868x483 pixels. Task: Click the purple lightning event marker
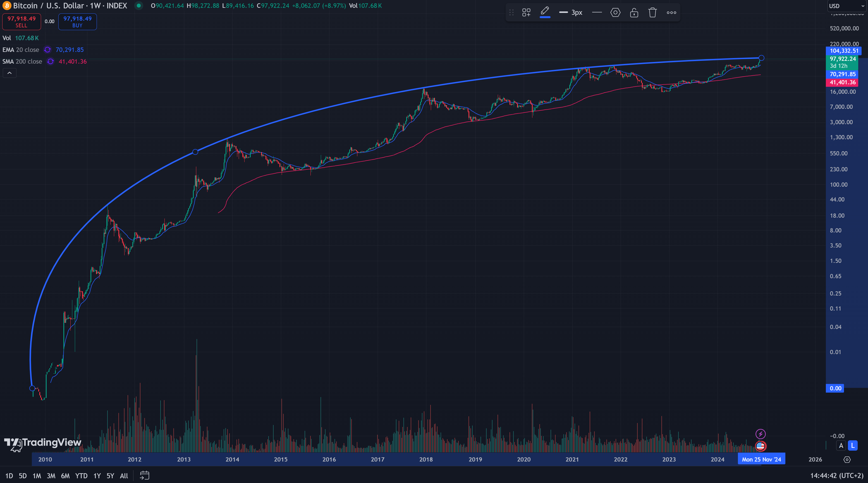click(761, 434)
